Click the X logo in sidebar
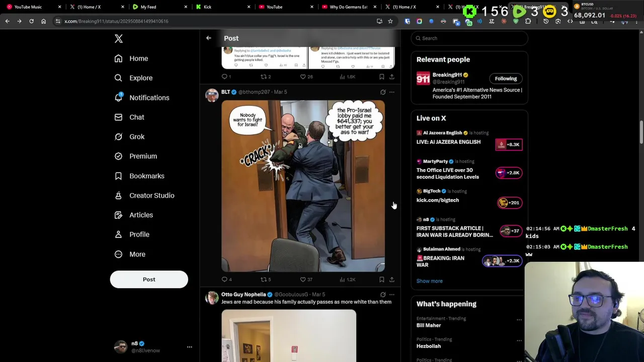This screenshot has width=644, height=362. [x=119, y=39]
